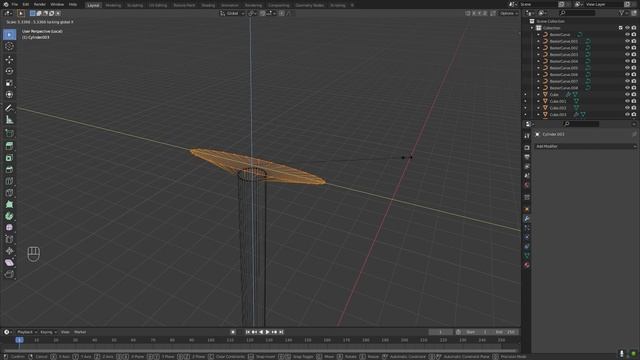Image resolution: width=640 pixels, height=360 pixels.
Task: Select the Spin tool
Action: click(x=9, y=216)
